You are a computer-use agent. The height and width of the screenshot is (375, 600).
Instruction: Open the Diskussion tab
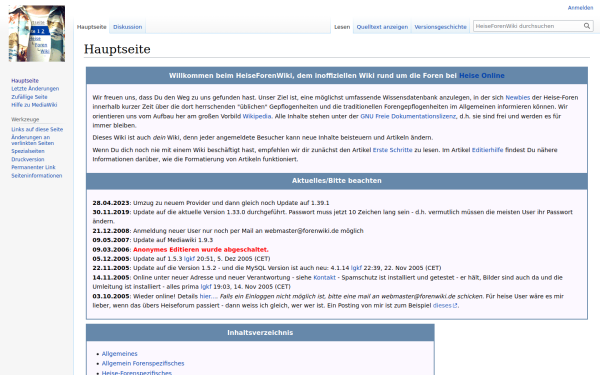click(127, 27)
